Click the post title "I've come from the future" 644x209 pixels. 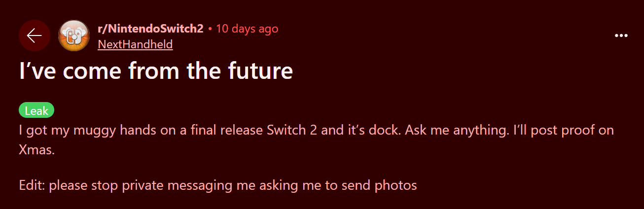[156, 71]
